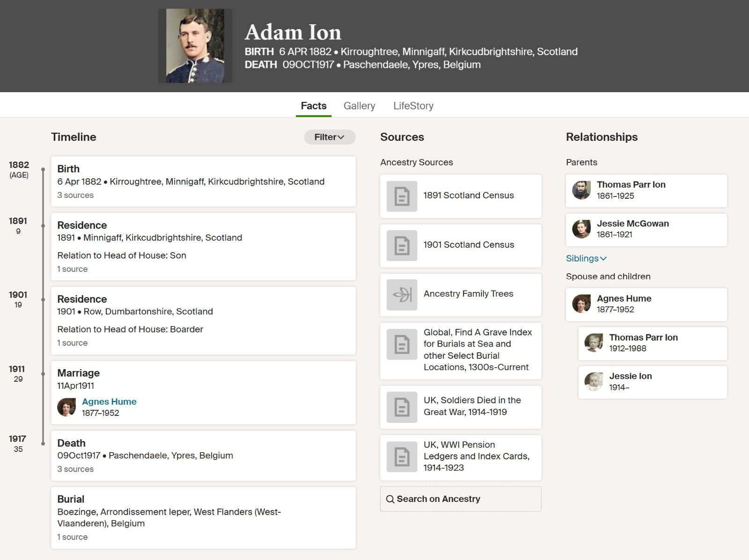Click the 1917 timeline marker dot
The image size is (749, 560).
(x=43, y=444)
